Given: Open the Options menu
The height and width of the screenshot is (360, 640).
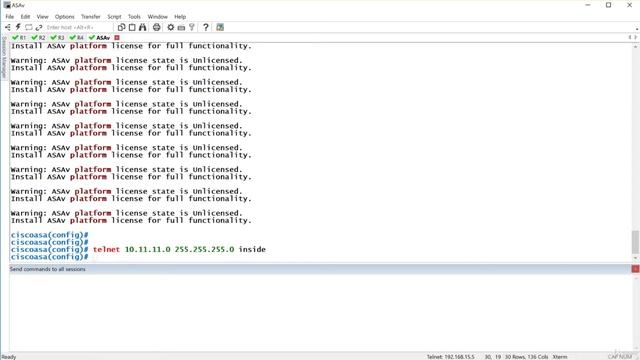Looking at the screenshot, I should 64,17.
